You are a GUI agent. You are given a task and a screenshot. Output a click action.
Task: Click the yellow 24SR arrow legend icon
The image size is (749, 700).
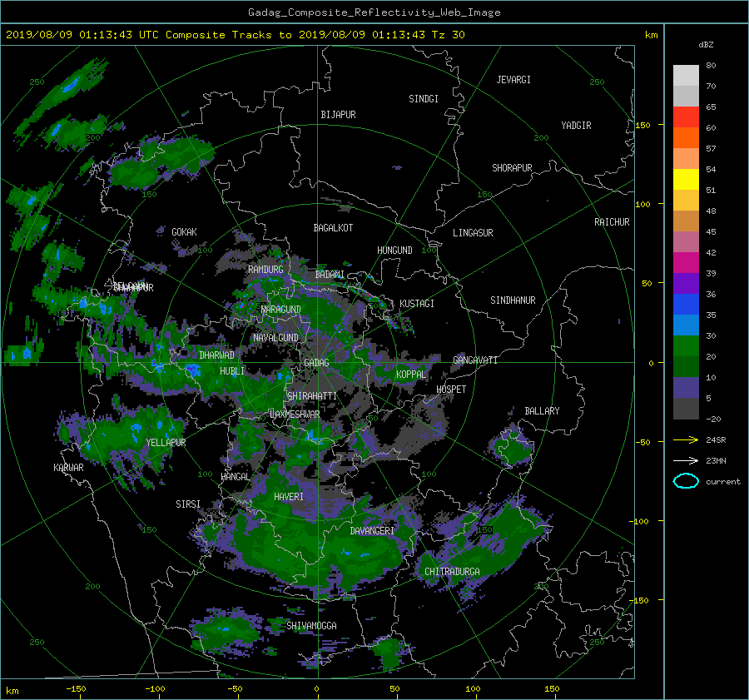tap(686, 439)
